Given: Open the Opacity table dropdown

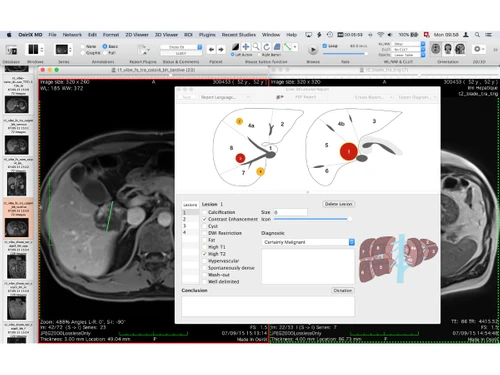Looking at the screenshot, I should point(408,55).
